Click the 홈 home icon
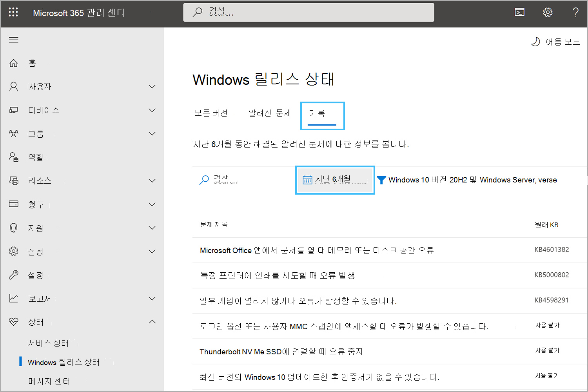 pos(14,63)
